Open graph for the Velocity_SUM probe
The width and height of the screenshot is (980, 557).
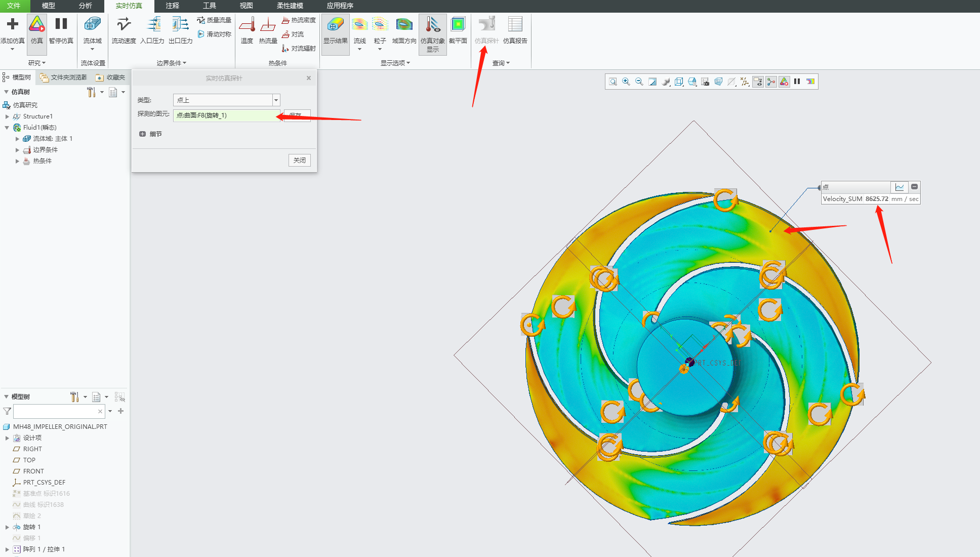(x=900, y=187)
